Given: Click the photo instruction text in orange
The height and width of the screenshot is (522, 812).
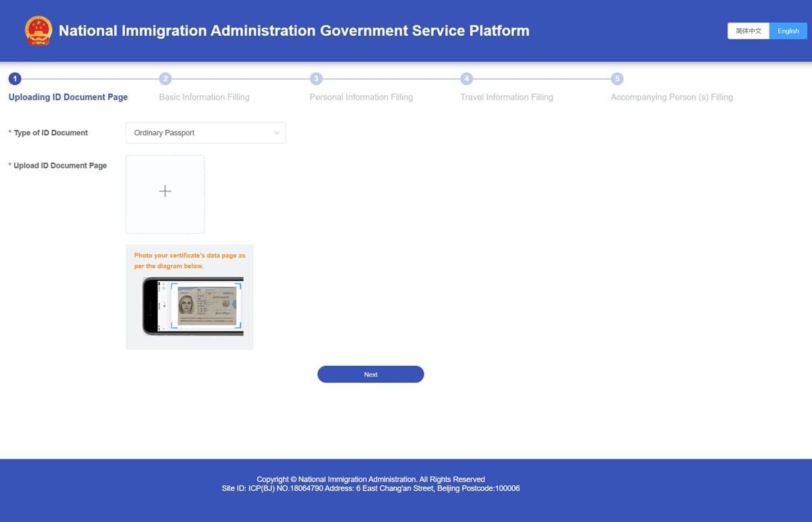Looking at the screenshot, I should [189, 260].
